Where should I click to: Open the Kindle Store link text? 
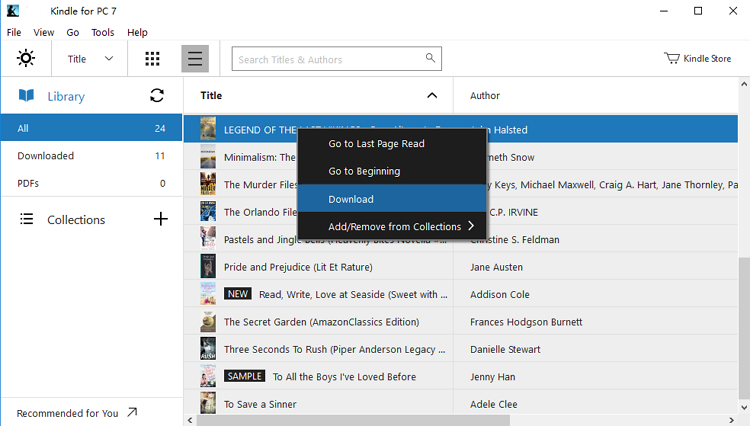[707, 58]
